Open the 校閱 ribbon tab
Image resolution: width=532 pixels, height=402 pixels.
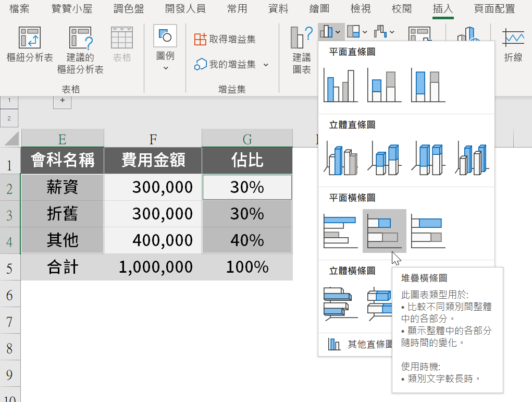tap(402, 8)
